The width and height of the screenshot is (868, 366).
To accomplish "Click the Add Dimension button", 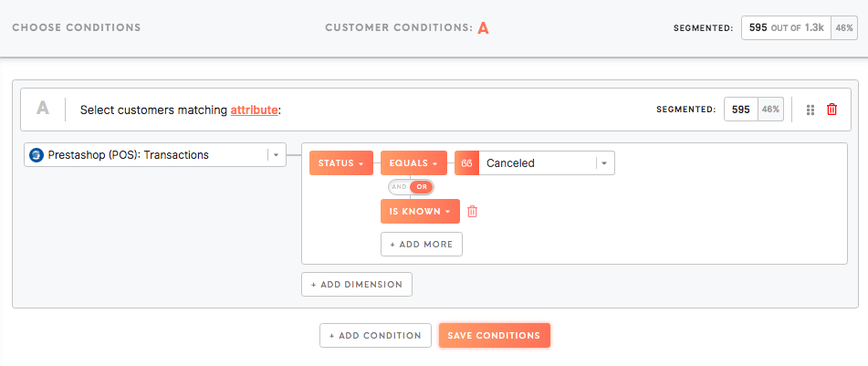I will pyautogui.click(x=357, y=285).
